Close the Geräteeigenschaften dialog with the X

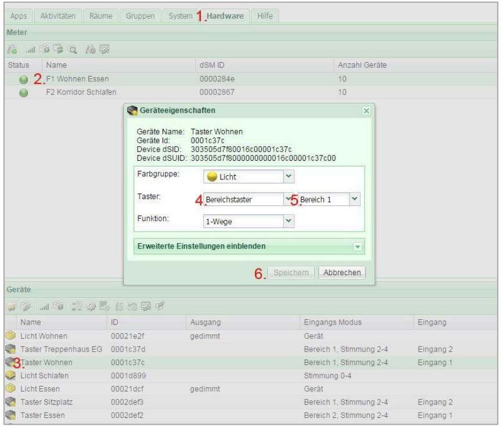[x=366, y=110]
